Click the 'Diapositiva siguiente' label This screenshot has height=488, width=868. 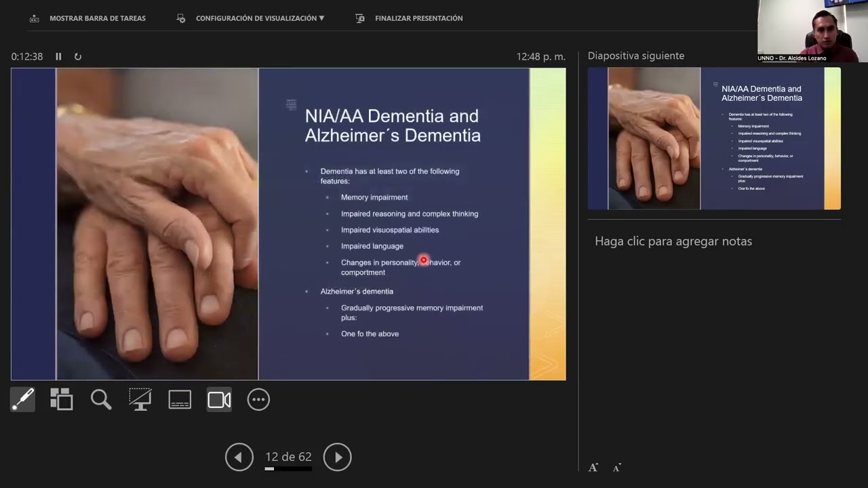click(636, 56)
